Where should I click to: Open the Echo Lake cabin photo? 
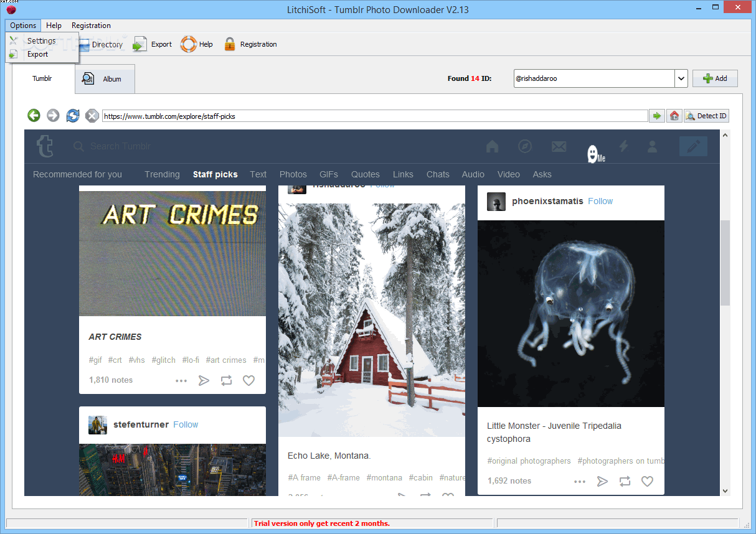(372, 320)
